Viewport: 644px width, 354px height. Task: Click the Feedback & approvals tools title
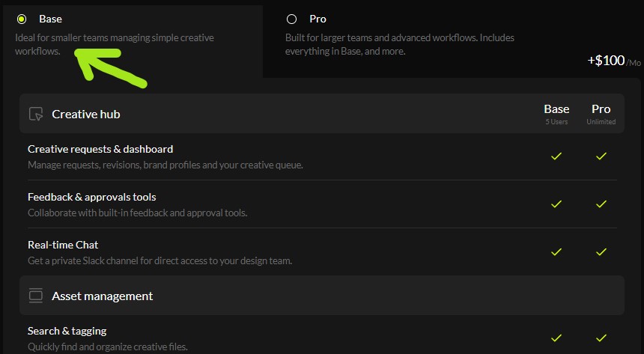pyautogui.click(x=91, y=197)
